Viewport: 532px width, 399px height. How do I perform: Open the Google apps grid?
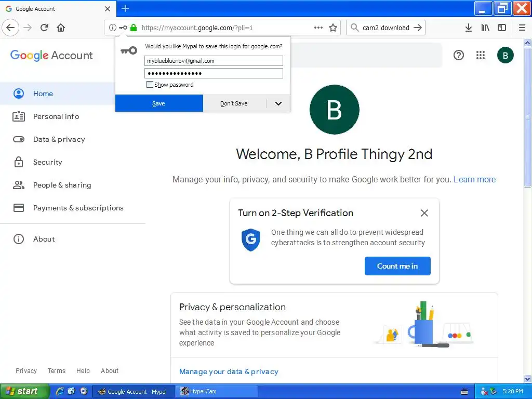tap(481, 55)
